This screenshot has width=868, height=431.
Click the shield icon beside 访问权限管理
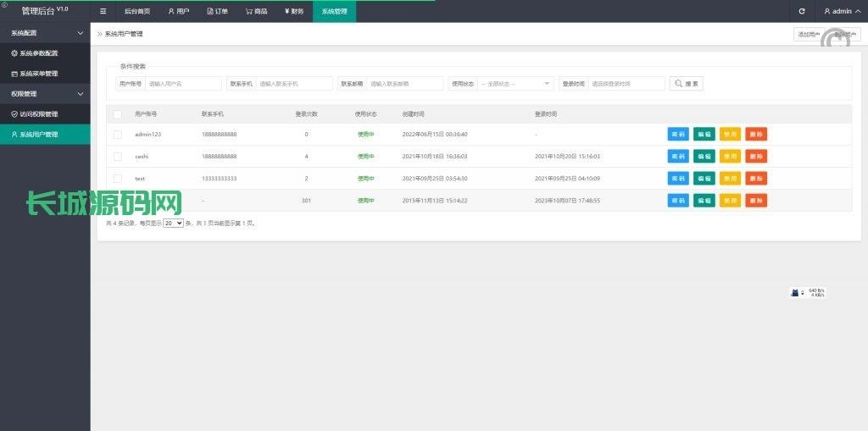pyautogui.click(x=14, y=114)
